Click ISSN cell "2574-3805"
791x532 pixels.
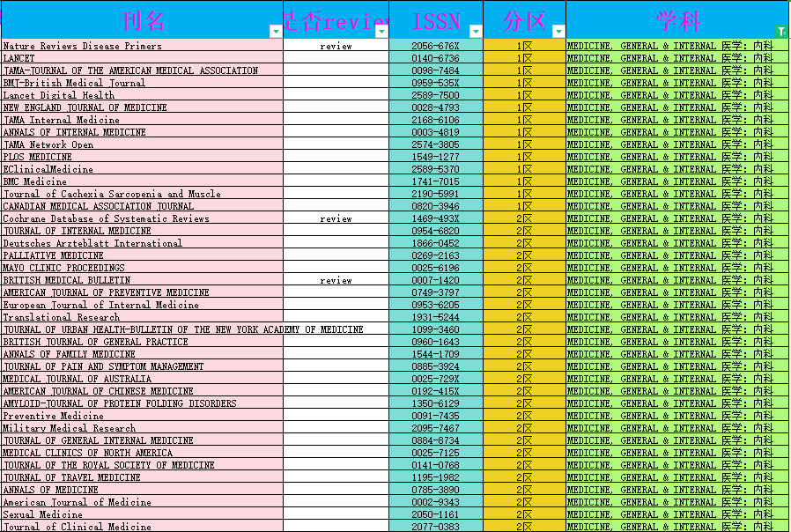coord(436,144)
